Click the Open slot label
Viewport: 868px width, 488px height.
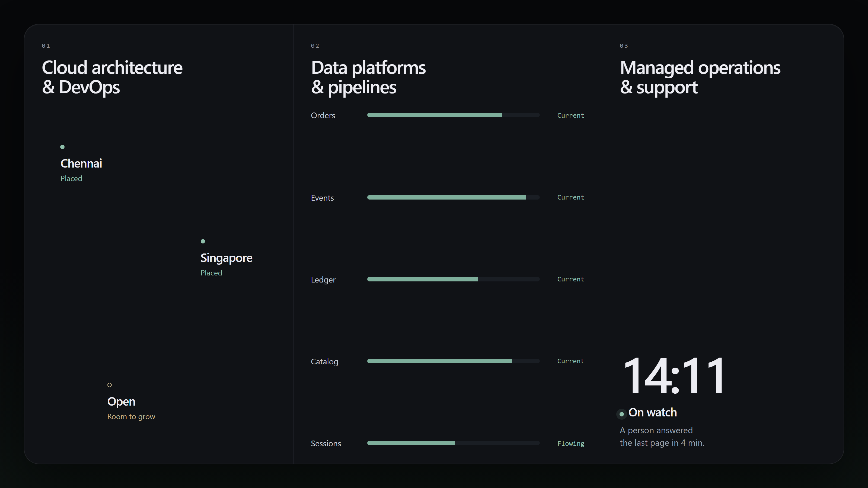[121, 402]
